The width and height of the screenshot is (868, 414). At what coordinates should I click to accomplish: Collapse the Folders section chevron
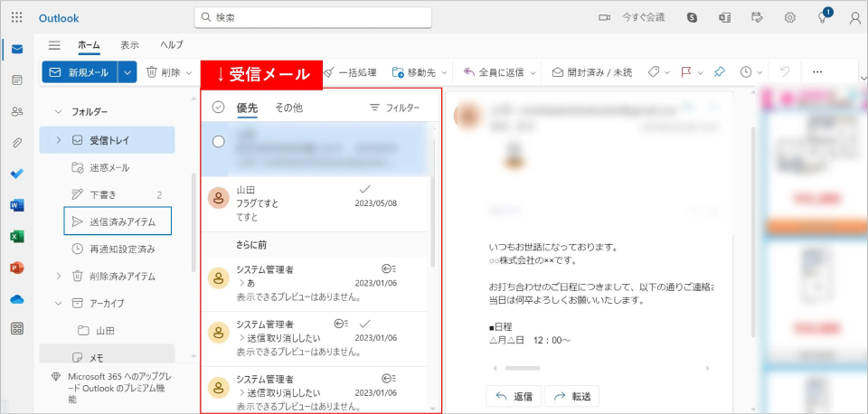click(x=59, y=112)
